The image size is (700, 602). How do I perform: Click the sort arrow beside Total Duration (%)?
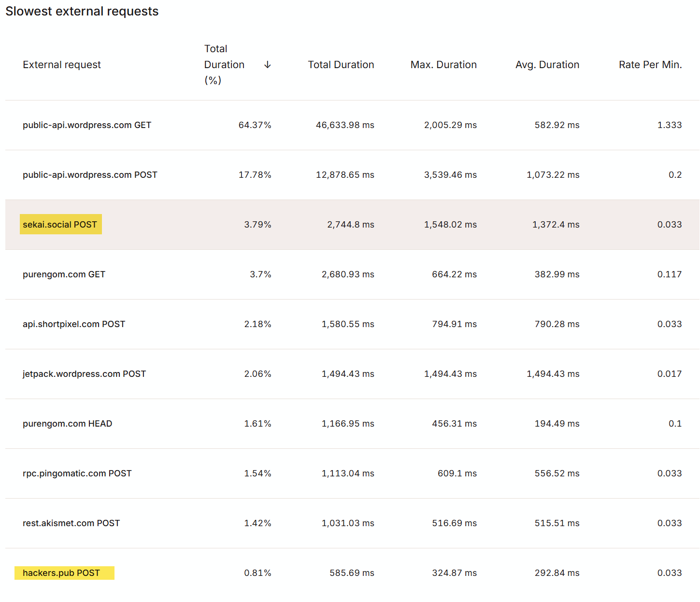(267, 65)
